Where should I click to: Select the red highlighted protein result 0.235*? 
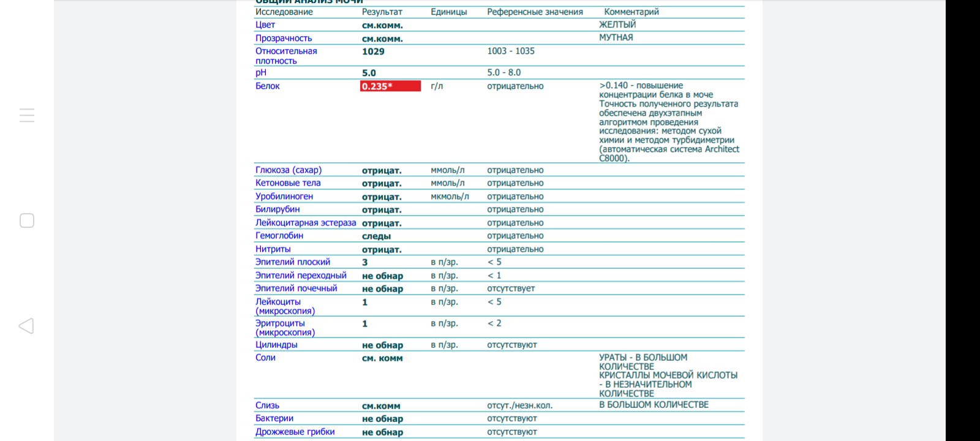pos(390,86)
